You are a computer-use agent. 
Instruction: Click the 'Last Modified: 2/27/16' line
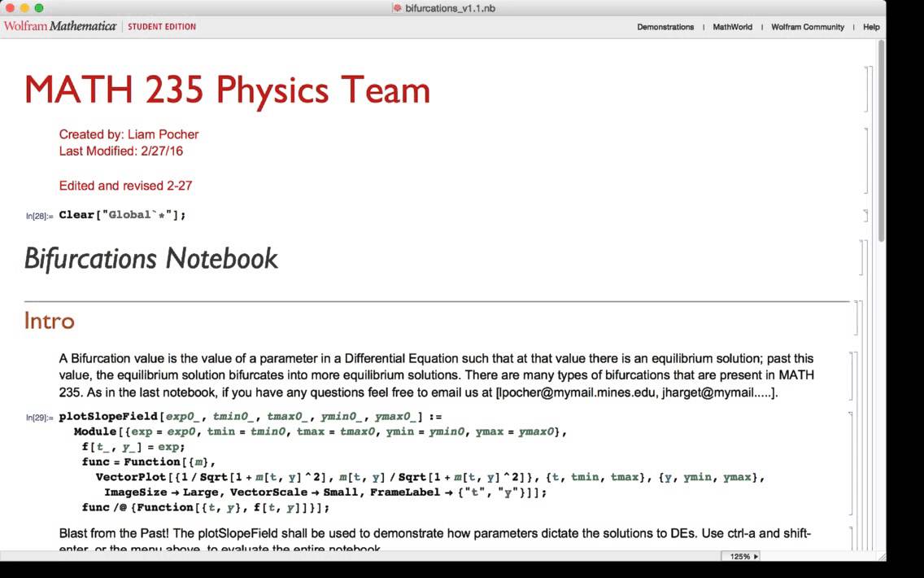(121, 151)
